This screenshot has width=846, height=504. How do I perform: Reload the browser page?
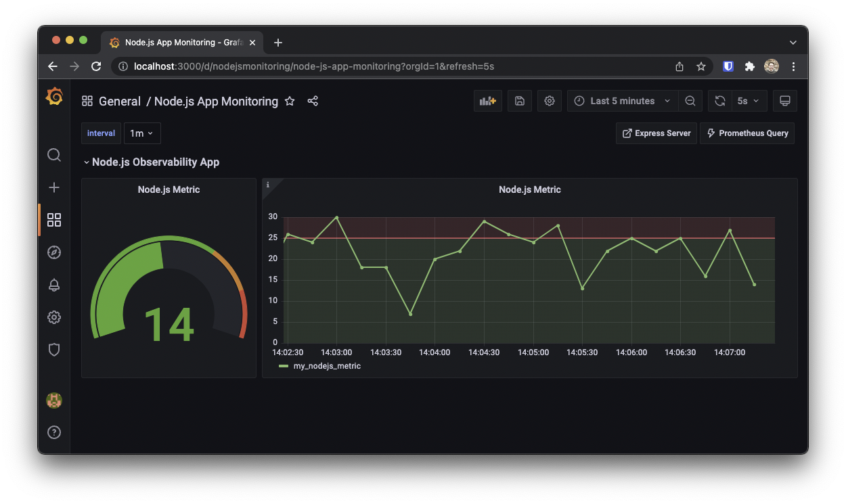(x=96, y=66)
